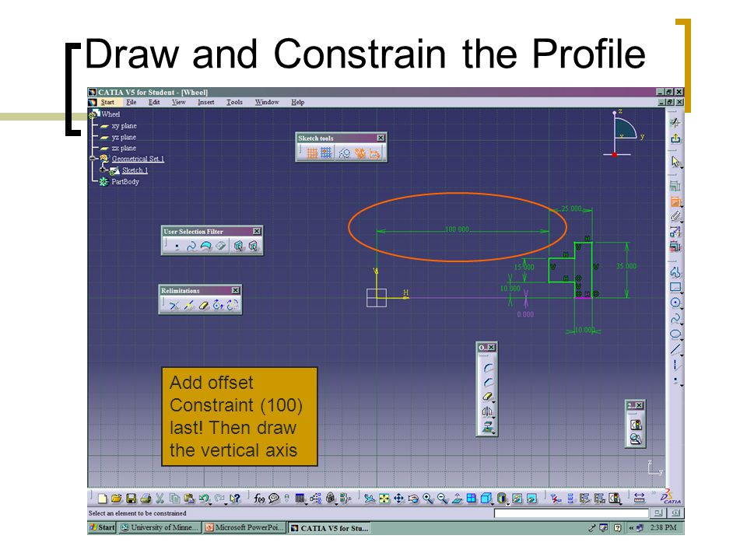Click the Save icon in bottom toolbar

(131, 498)
